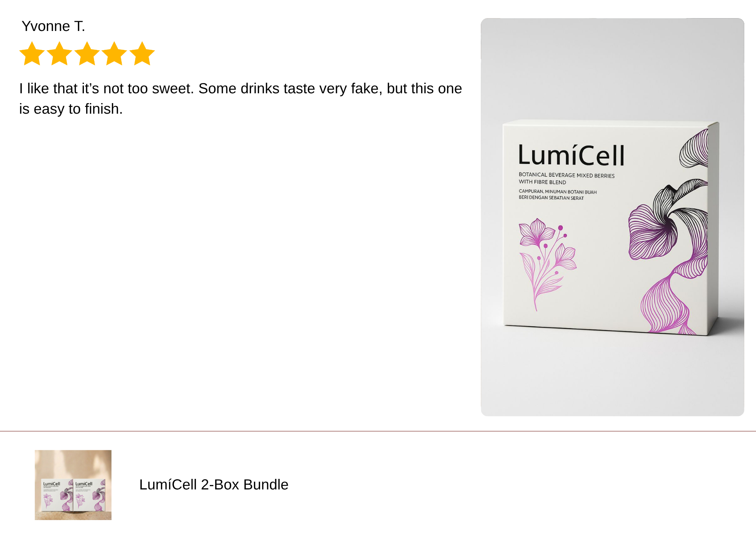Open the 2-Box Bundle thumbnail image
This screenshot has width=756, height=534.
click(73, 485)
